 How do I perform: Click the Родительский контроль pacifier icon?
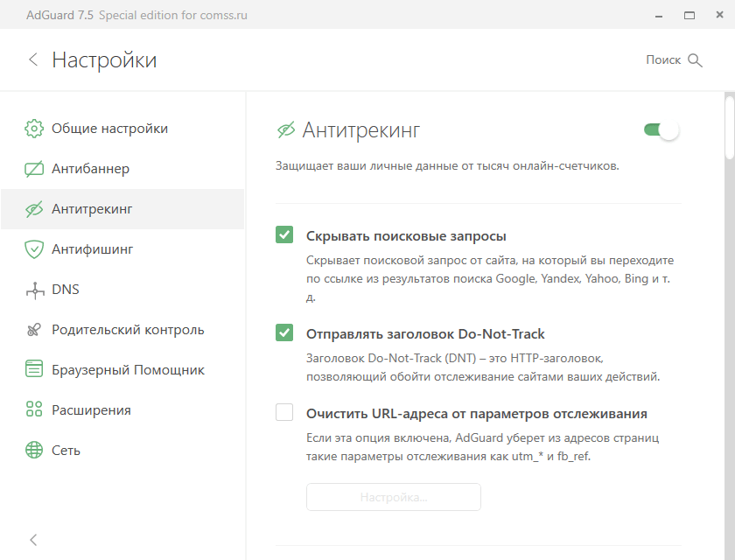[x=34, y=330]
